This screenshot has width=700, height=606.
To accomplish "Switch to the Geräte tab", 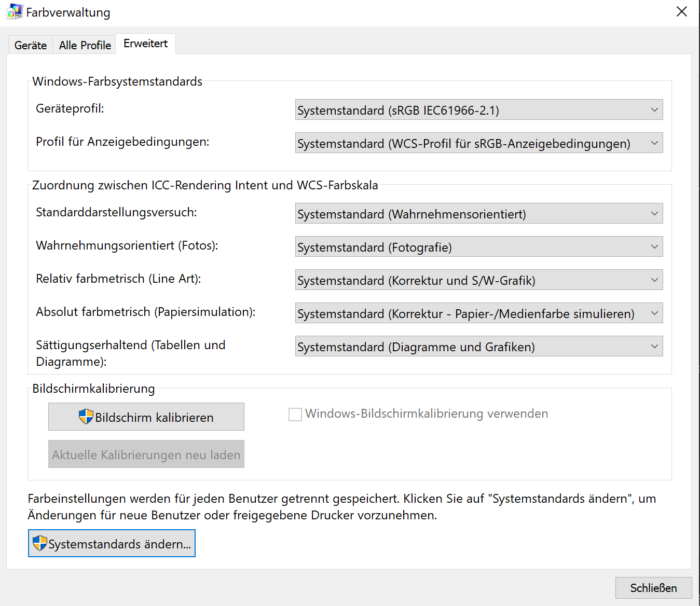I will click(31, 45).
